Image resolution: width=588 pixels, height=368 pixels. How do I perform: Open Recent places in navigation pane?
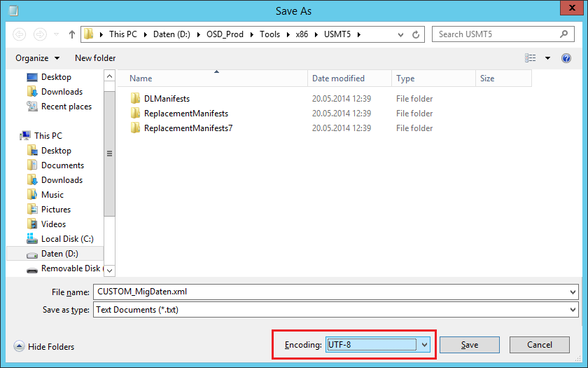(x=66, y=107)
